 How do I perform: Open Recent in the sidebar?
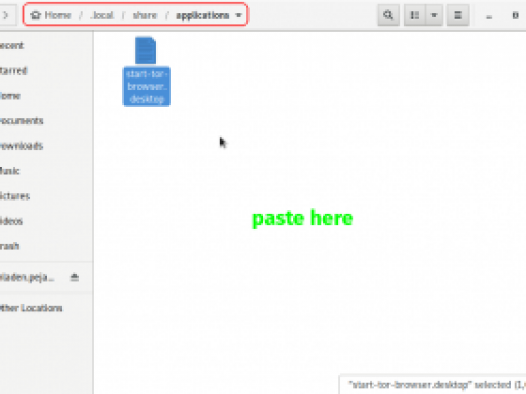12,45
